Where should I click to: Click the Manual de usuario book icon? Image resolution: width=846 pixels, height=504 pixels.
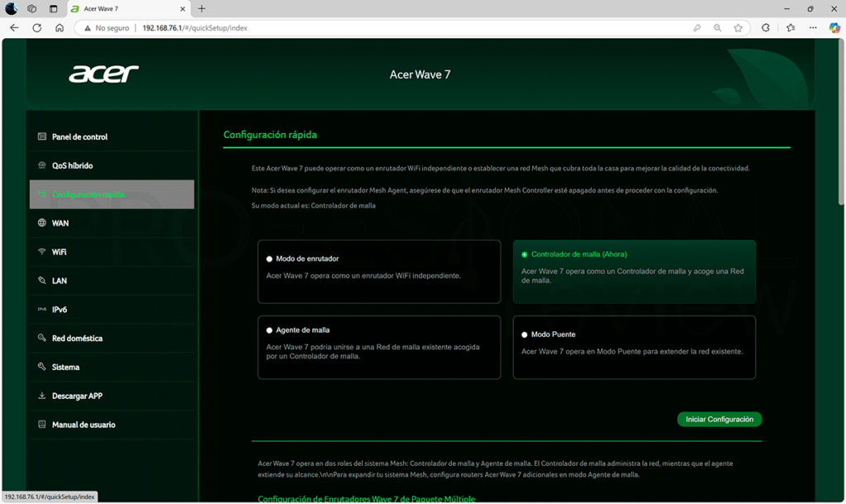point(41,424)
